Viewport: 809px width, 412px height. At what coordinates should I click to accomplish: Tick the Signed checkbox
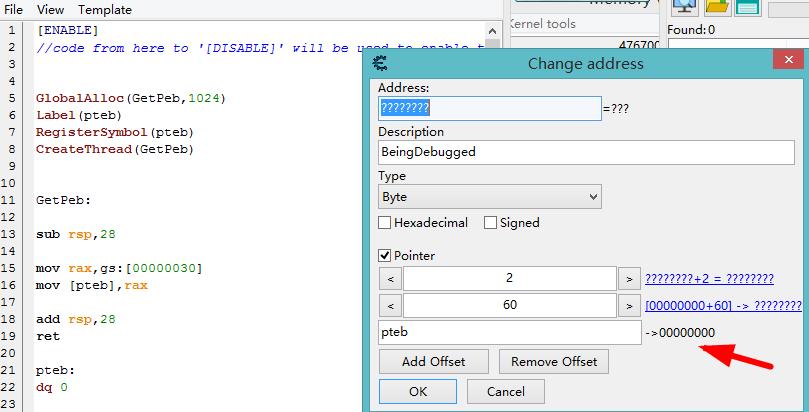pyautogui.click(x=491, y=223)
